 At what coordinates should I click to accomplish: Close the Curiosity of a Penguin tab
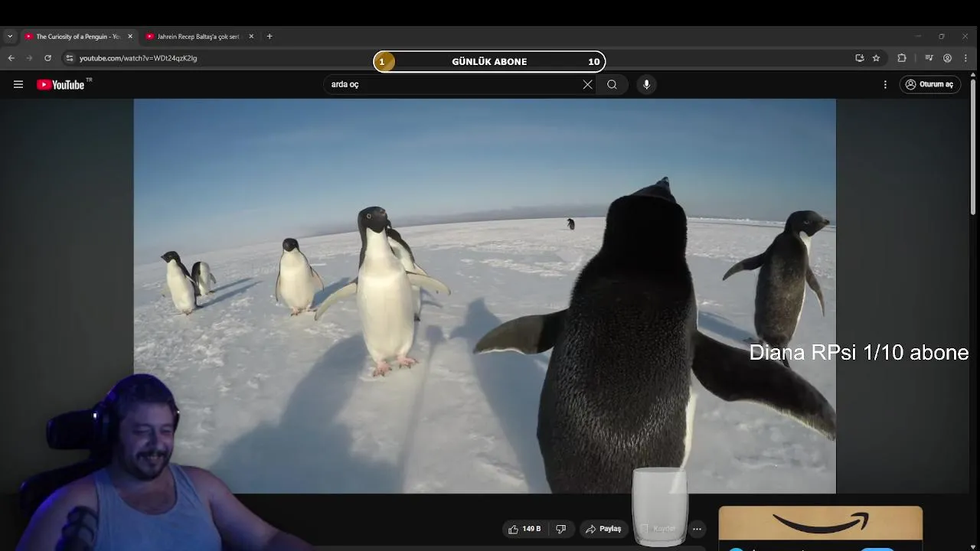130,36
